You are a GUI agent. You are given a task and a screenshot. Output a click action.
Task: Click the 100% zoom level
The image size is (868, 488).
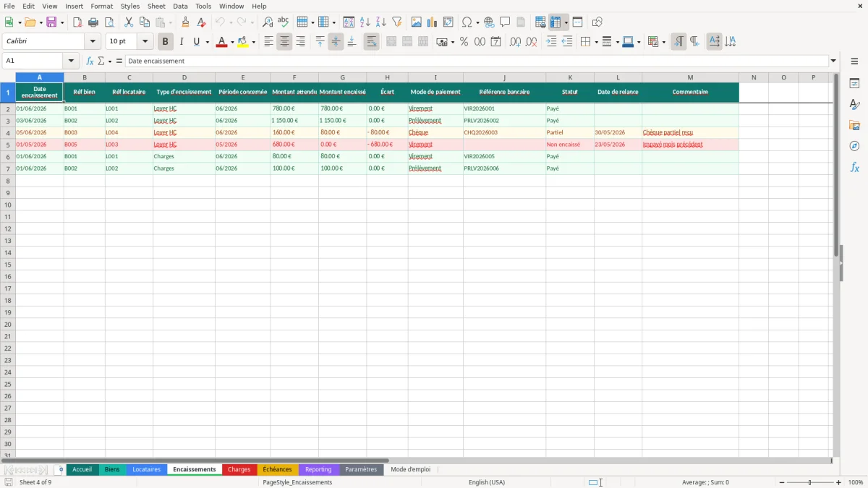tap(856, 482)
